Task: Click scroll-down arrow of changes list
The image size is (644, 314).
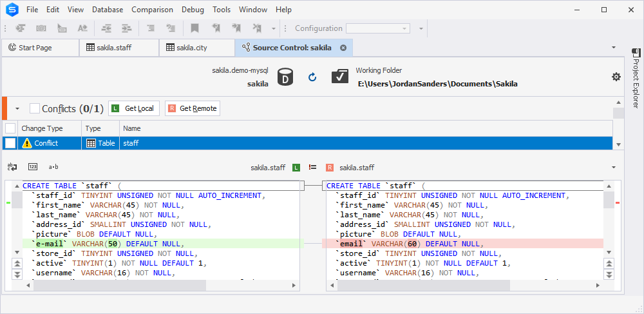Action: pyautogui.click(x=618, y=144)
